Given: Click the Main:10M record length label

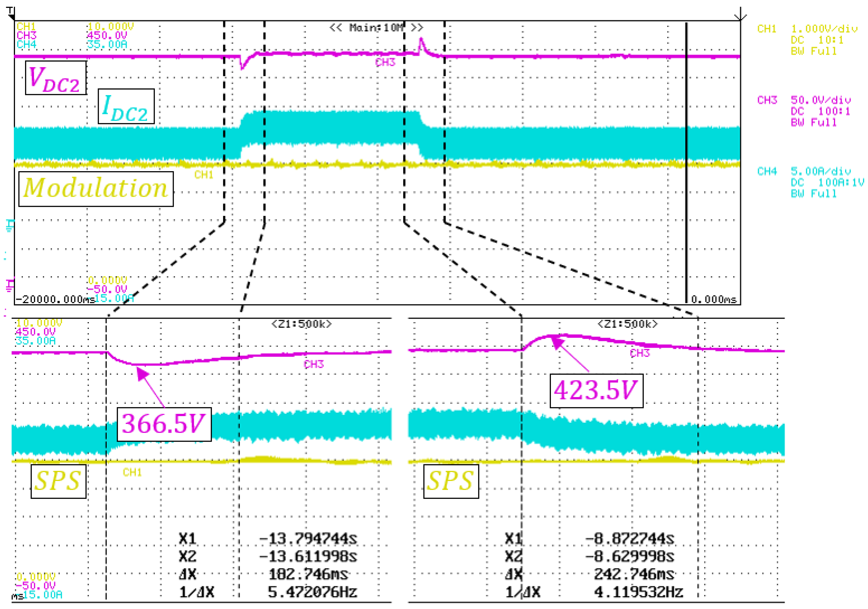Looking at the screenshot, I should 376,27.
